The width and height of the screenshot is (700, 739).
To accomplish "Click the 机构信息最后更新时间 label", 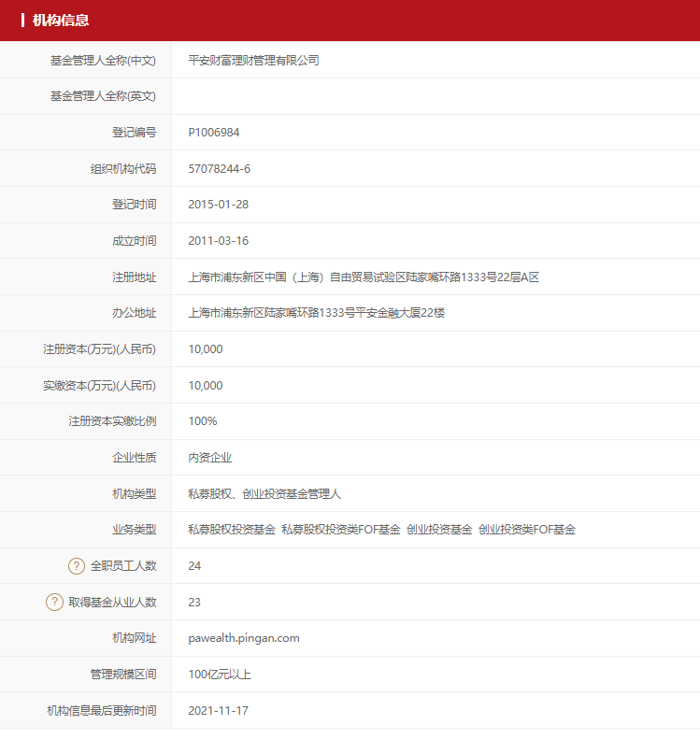I will pos(102,711).
